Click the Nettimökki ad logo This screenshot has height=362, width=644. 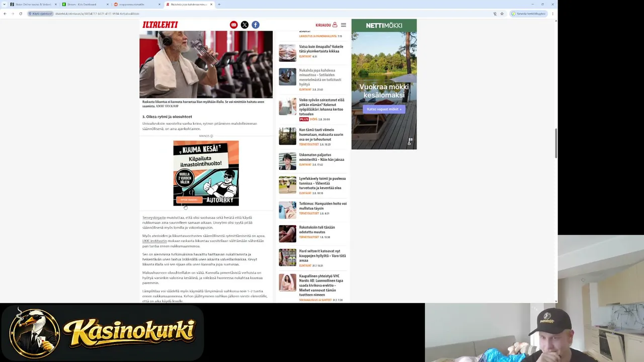[x=384, y=25]
